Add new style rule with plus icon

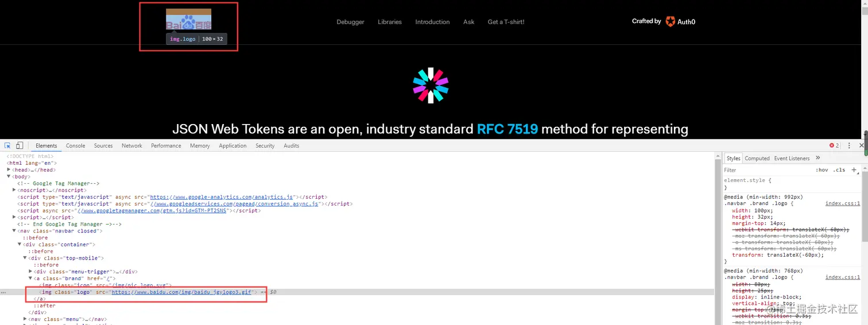coord(854,170)
